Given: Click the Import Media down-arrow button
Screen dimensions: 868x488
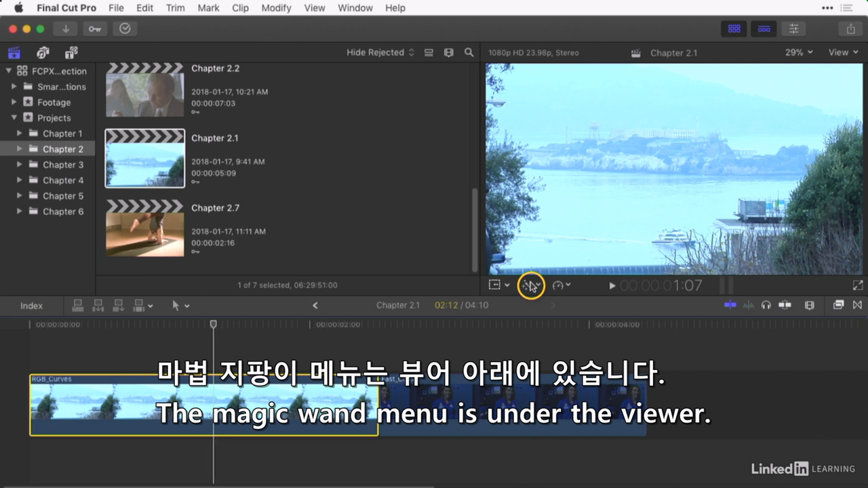Looking at the screenshot, I should point(66,28).
